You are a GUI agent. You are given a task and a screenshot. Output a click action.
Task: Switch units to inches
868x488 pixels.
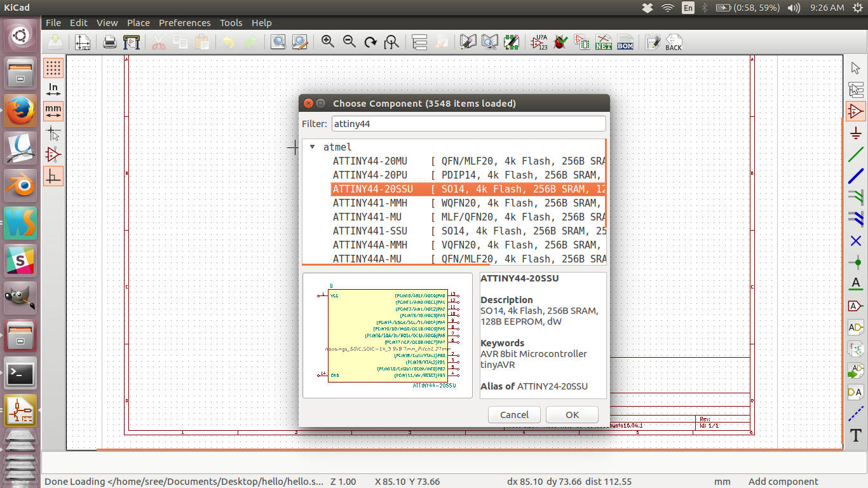pos(53,89)
